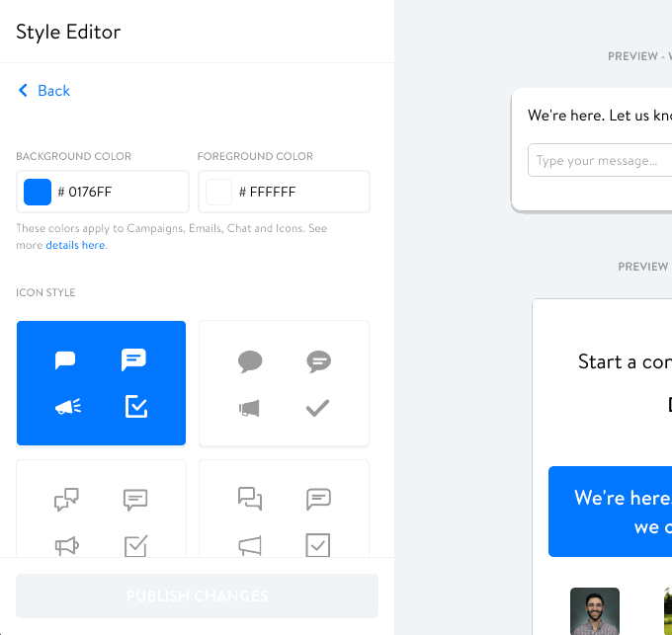Viewport: 672px width, 635px height.
Task: Select the gray round bubble with lines icon
Action: [319, 361]
